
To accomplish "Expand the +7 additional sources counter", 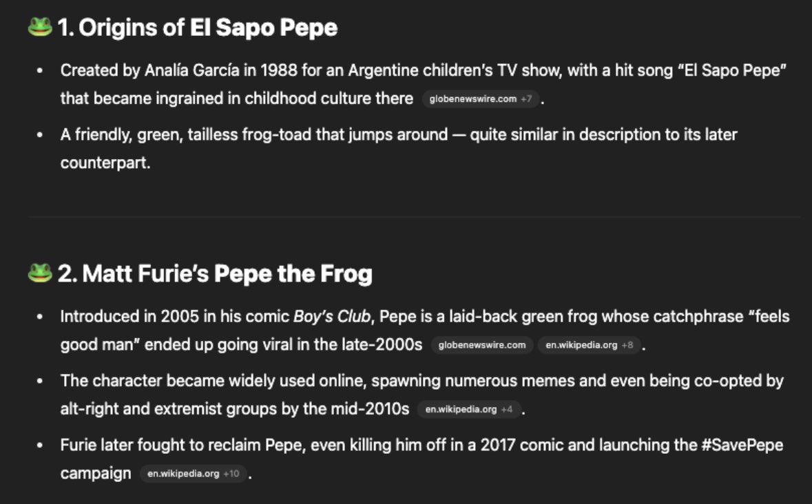I will pyautogui.click(x=526, y=99).
